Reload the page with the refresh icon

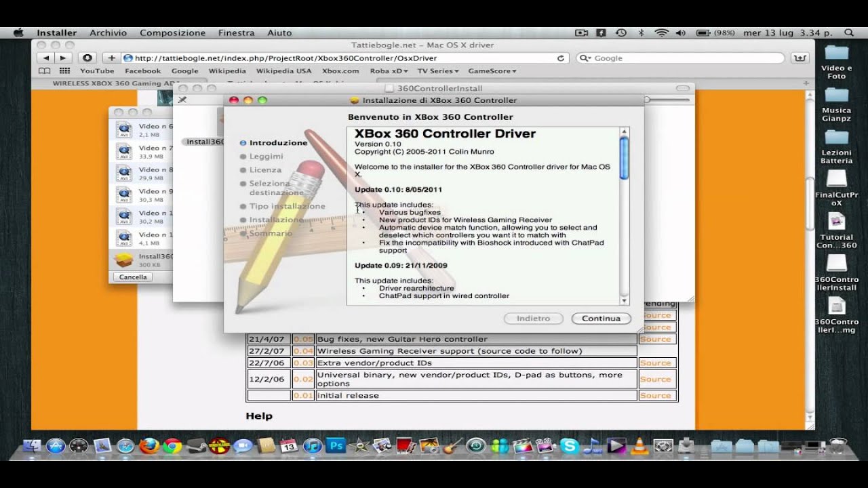tap(561, 58)
